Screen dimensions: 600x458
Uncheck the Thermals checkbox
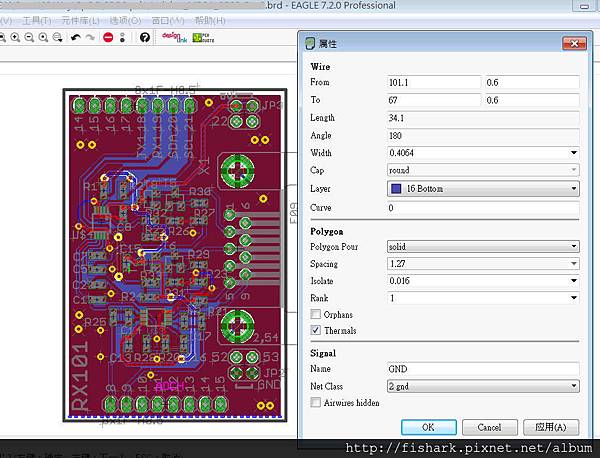click(x=317, y=330)
